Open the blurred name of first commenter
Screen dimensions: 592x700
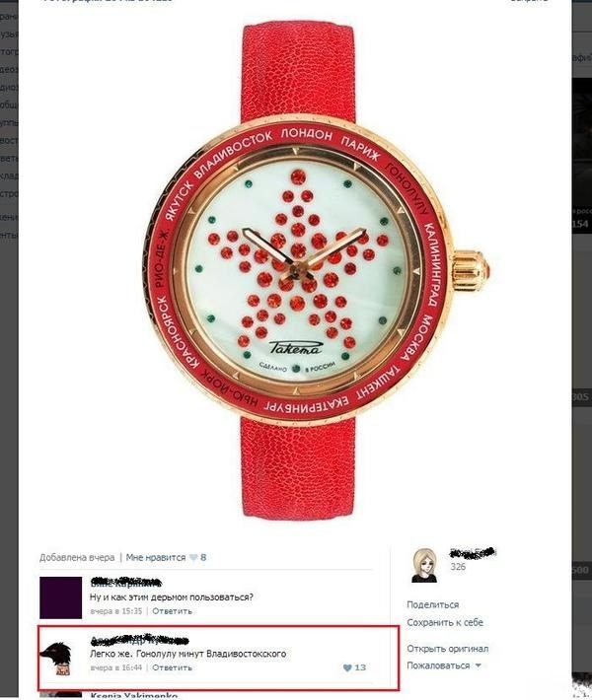(125, 583)
